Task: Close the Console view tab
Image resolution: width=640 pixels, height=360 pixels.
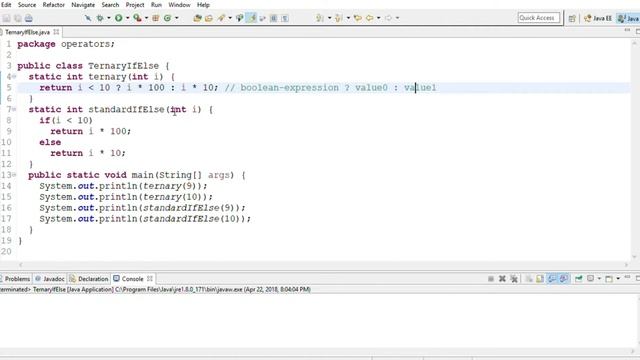Action: point(150,279)
